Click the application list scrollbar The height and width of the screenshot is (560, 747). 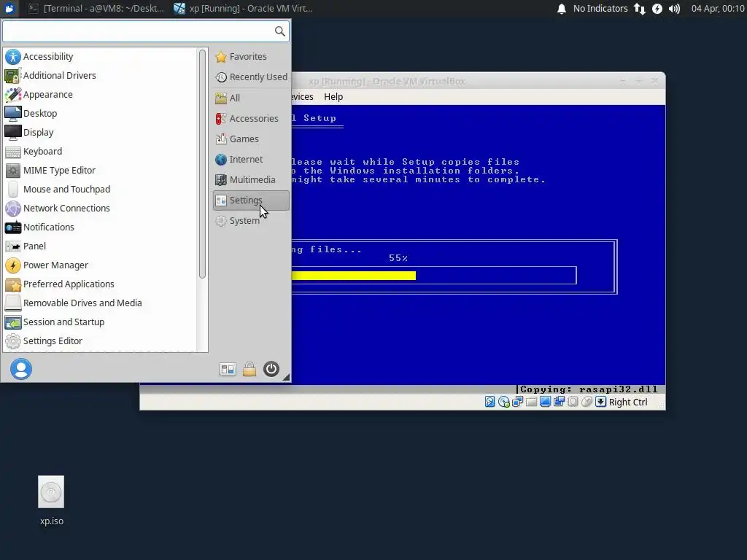coord(203,164)
